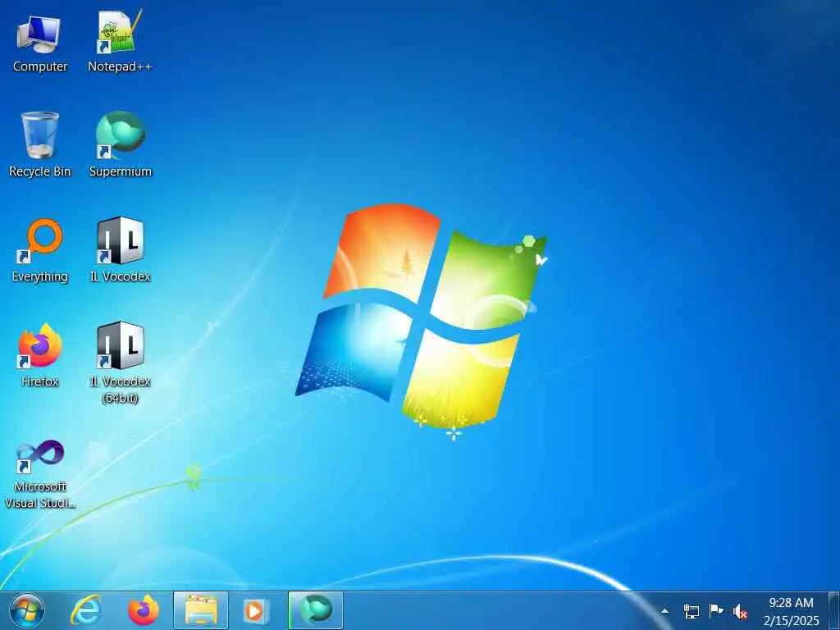Launch Internet Explorer from the taskbar
The width and height of the screenshot is (840, 630).
click(86, 610)
